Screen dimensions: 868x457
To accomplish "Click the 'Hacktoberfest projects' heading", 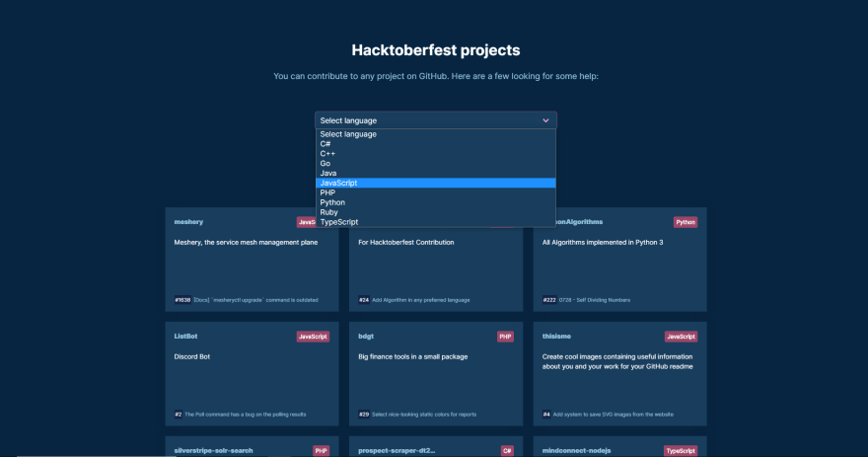I will (436, 50).
